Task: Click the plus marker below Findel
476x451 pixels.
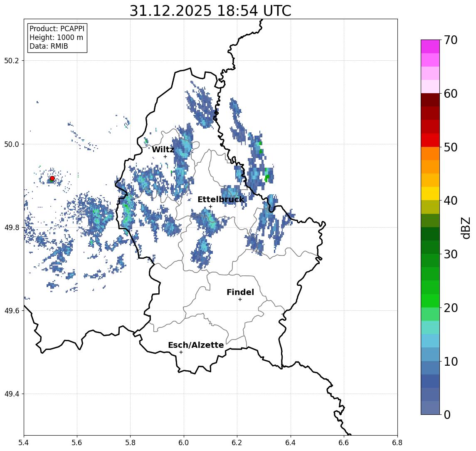Action: coord(240,300)
